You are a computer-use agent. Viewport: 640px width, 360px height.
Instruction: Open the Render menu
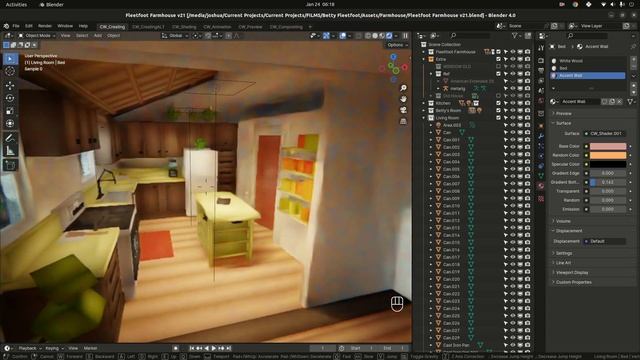pos(44,26)
